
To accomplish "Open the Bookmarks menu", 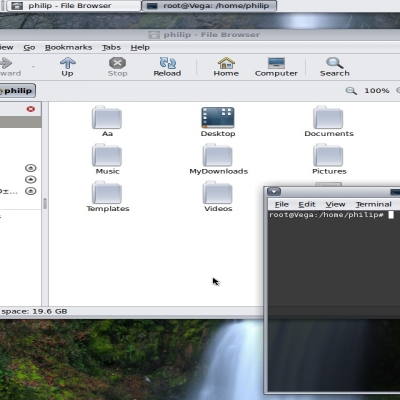I will coord(68,47).
